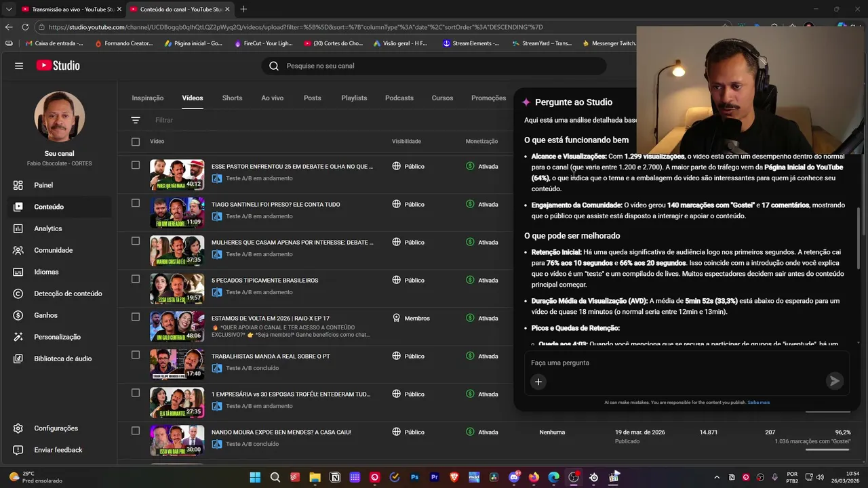This screenshot has height=488, width=868.
Task: Click the monetization icon for 5 PECADOS video
Action: click(470, 280)
